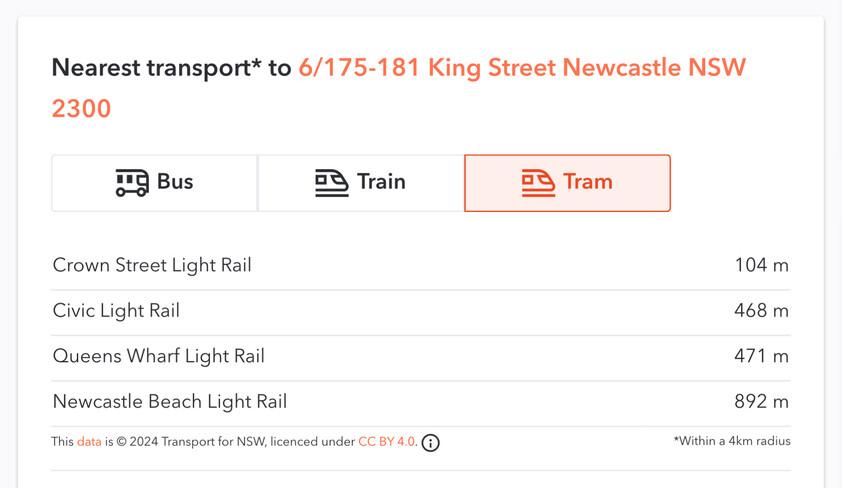Click the train icon in the middle tab
This screenshot has width=842, height=488.
coord(331,183)
